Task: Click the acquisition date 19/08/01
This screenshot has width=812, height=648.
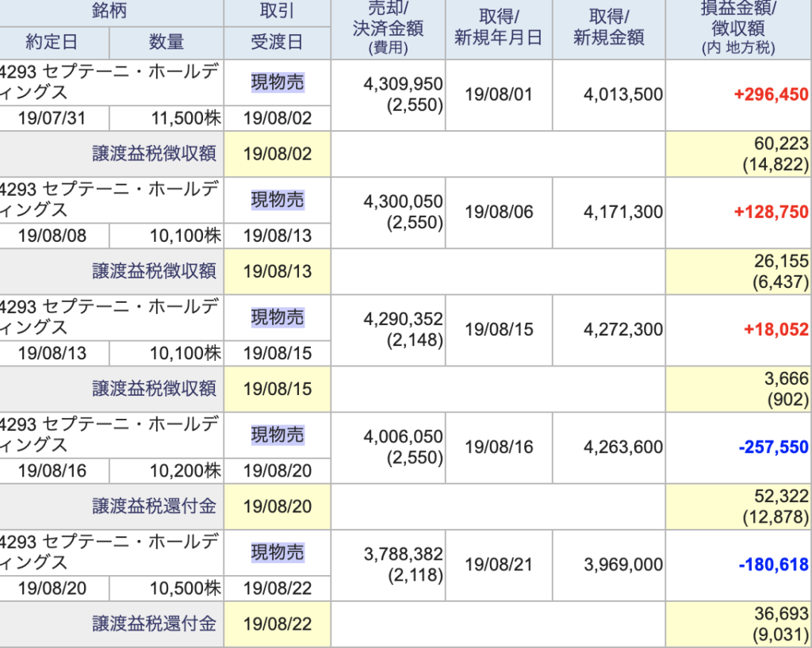Action: tap(498, 95)
